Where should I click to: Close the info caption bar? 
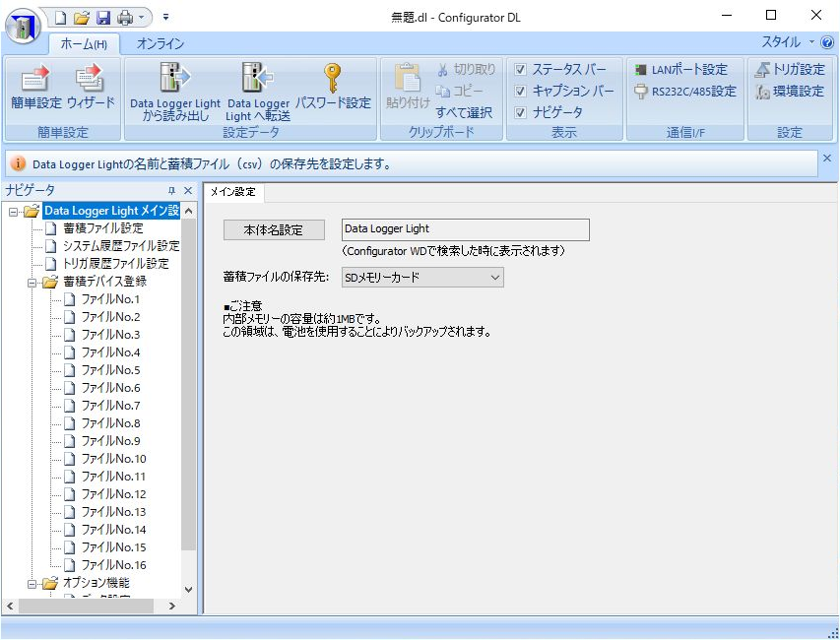(827, 158)
